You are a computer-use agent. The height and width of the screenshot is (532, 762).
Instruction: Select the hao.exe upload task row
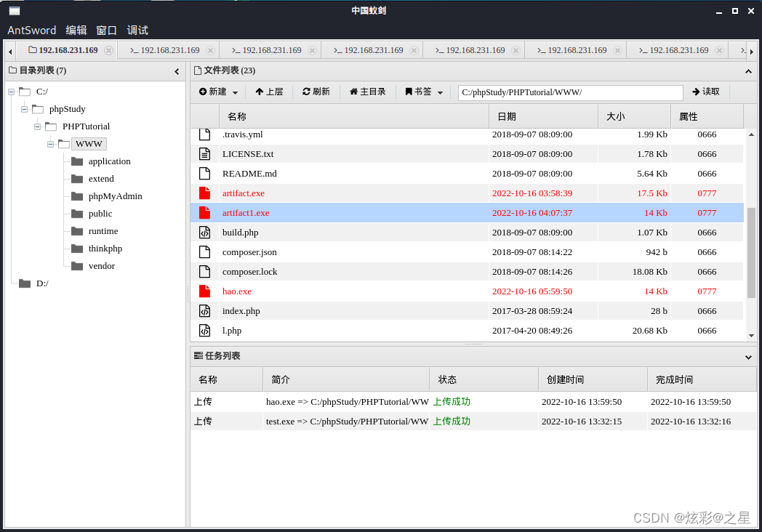tap(473, 401)
